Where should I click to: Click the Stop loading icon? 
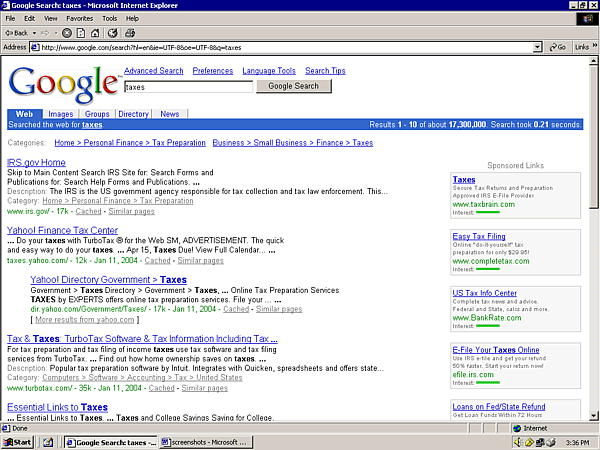point(66,32)
